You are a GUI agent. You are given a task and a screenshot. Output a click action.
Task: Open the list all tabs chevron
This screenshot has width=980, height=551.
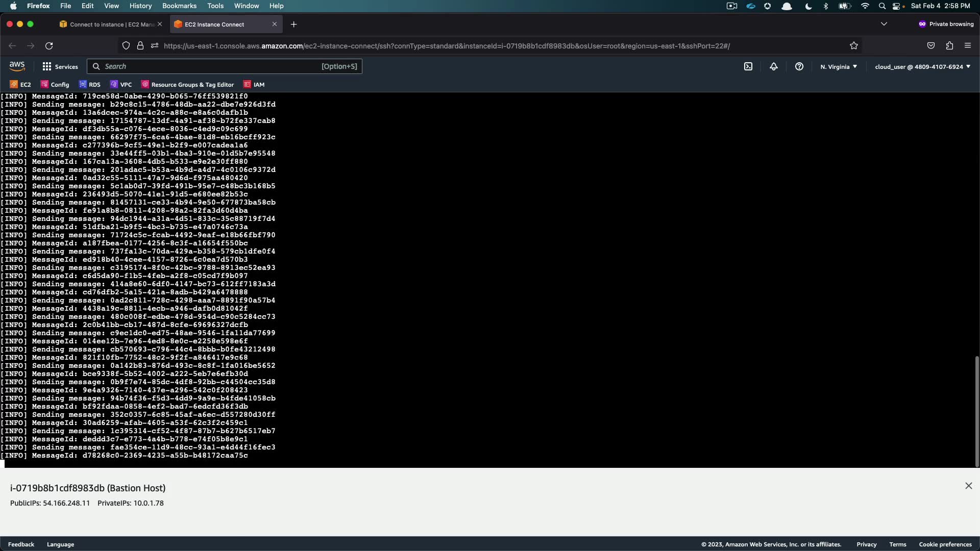pos(884,24)
